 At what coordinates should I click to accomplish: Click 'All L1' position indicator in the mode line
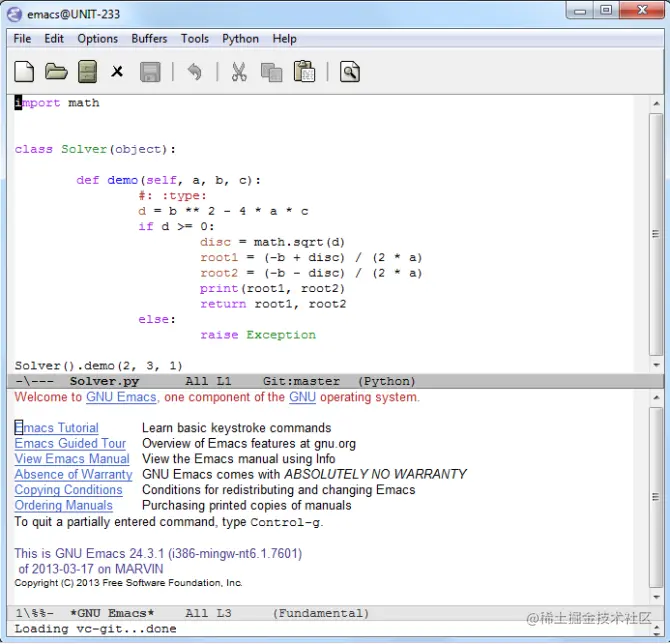(x=208, y=381)
